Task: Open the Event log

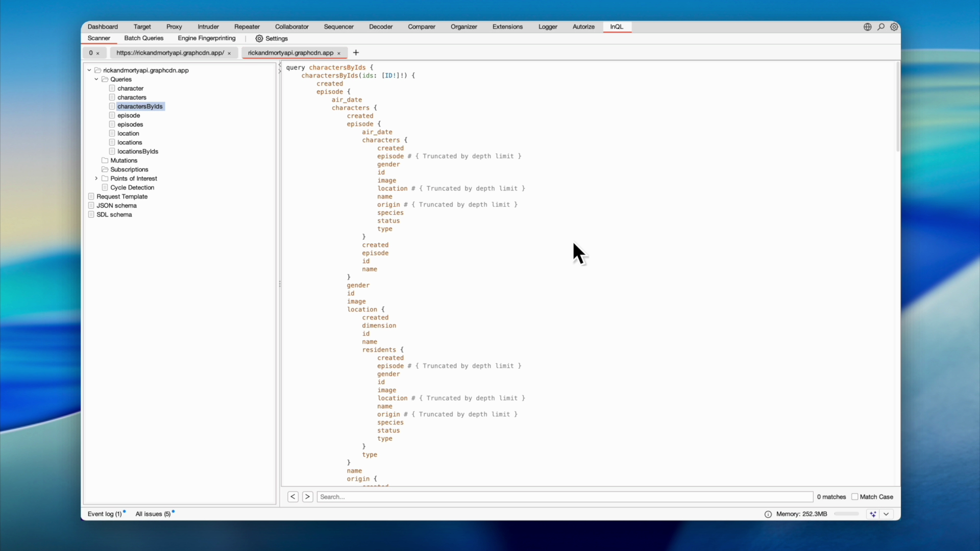Action: coord(104,514)
